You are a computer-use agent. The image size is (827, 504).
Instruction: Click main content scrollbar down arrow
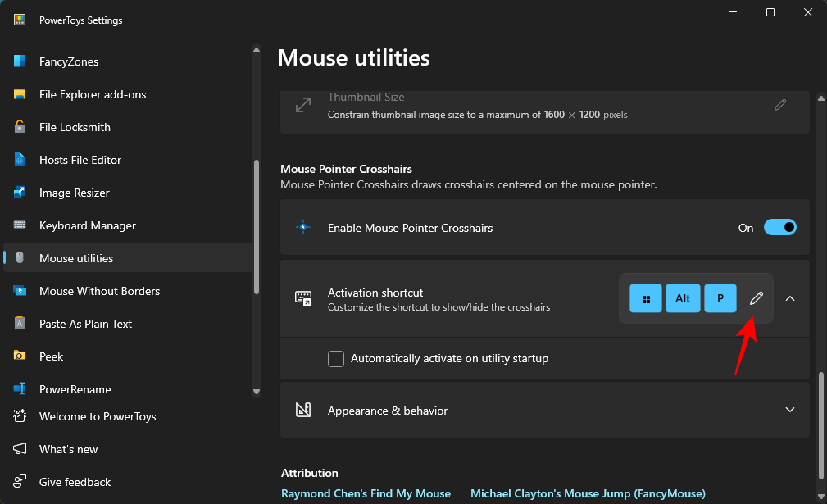point(820,497)
